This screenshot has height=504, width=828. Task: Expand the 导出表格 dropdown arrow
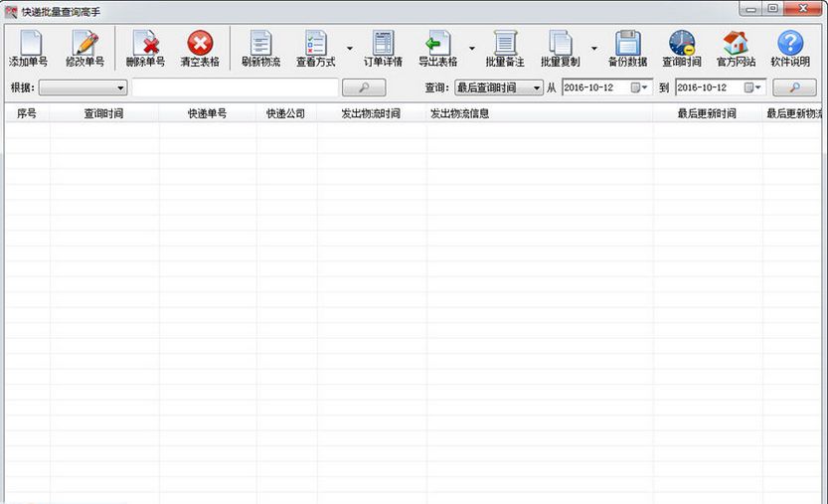[x=472, y=49]
